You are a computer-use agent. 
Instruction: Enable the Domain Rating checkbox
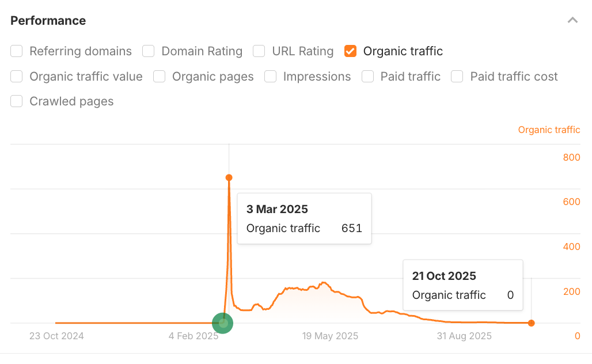(148, 51)
